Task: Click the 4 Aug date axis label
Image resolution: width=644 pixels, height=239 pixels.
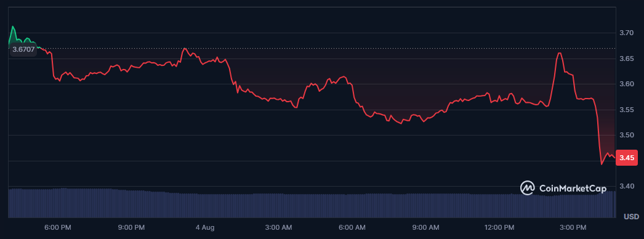Action: (205, 227)
